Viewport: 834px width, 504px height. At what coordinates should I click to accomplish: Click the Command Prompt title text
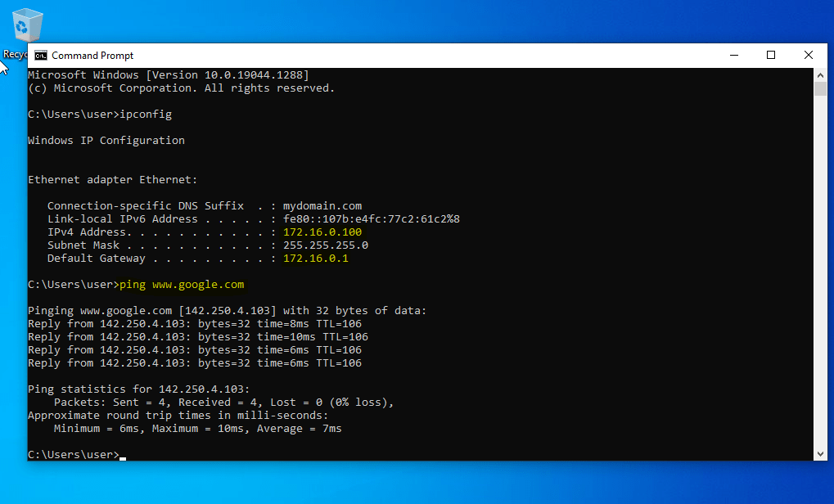(92, 56)
